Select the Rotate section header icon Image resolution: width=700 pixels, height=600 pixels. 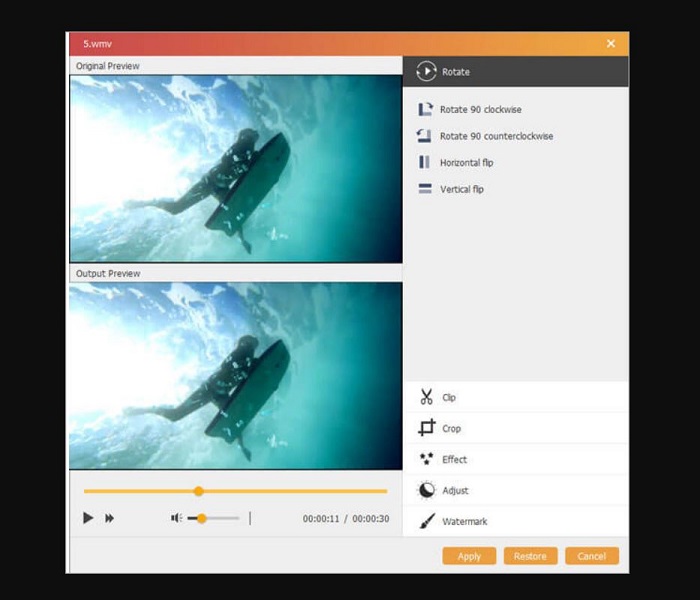[426, 71]
